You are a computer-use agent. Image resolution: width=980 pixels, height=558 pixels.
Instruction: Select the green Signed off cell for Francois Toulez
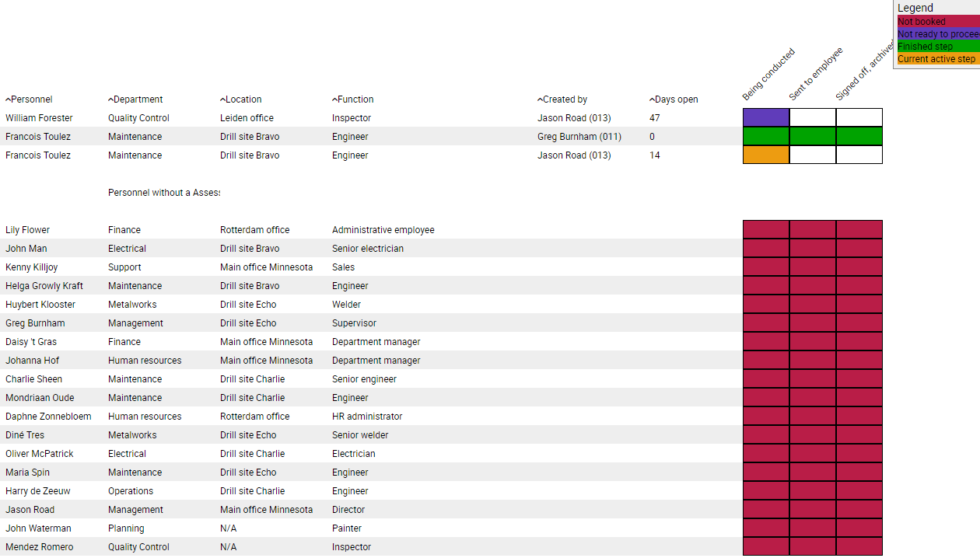(859, 136)
